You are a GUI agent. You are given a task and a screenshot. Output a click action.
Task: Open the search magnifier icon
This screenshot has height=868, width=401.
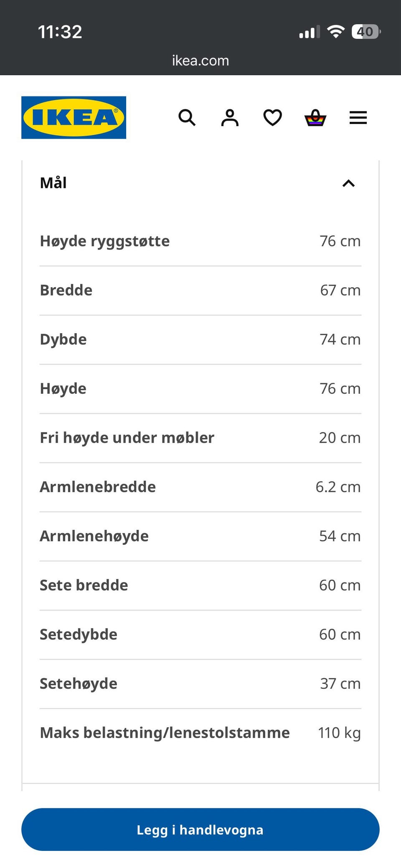point(187,118)
